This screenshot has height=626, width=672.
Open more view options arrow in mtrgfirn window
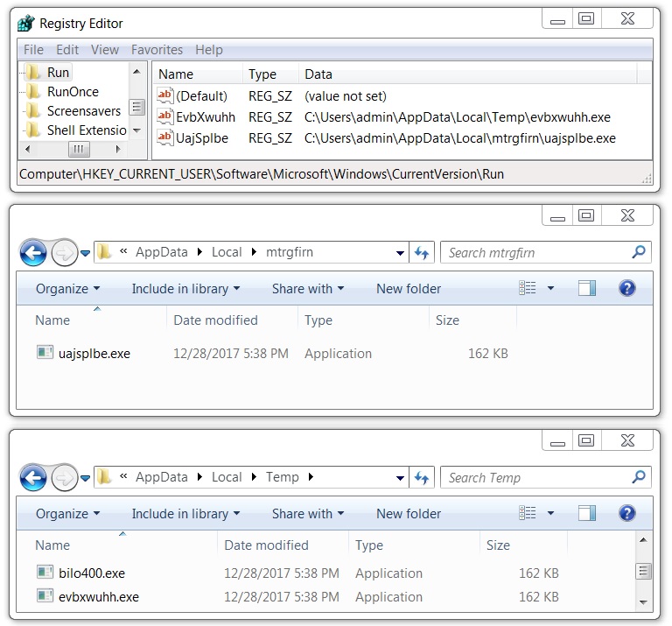[x=550, y=288]
